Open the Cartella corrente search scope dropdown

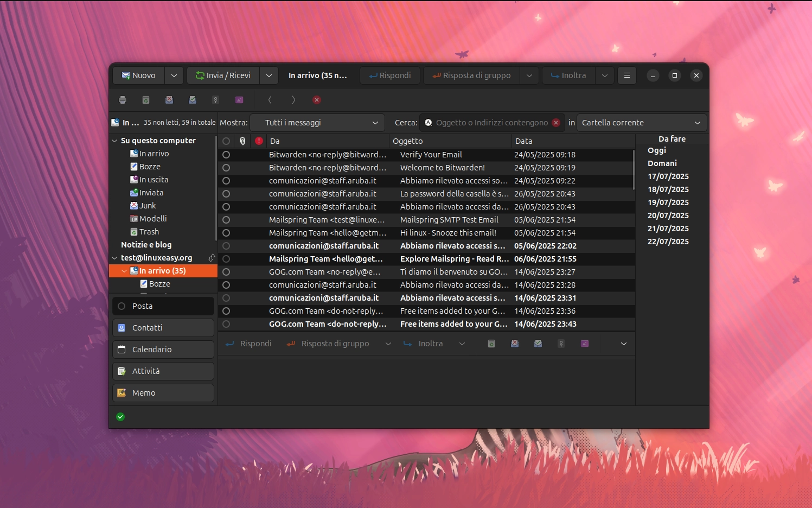tap(641, 123)
